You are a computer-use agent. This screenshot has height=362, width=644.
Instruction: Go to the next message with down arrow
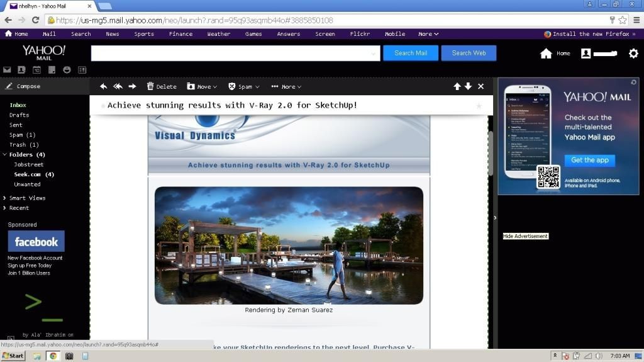[468, 86]
